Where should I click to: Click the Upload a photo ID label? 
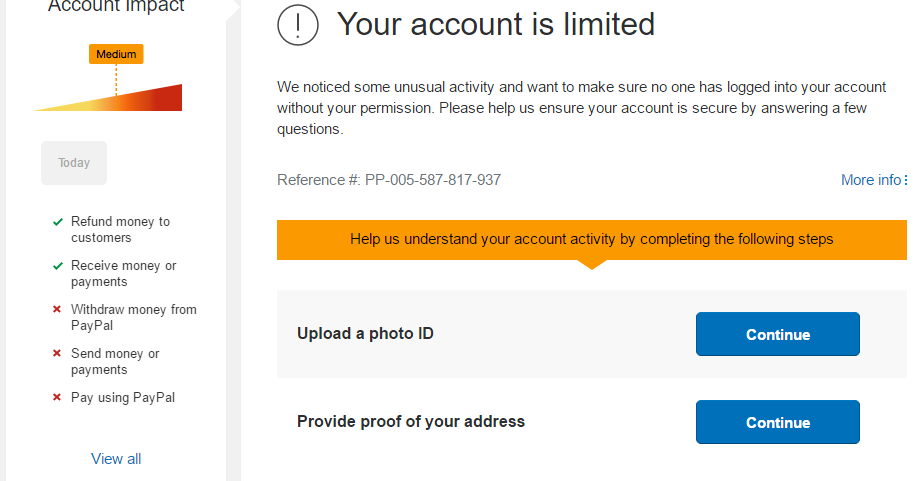click(365, 334)
